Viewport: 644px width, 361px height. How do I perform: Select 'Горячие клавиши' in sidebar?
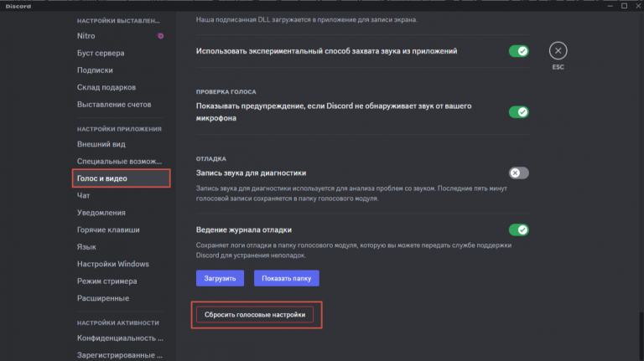[x=108, y=229]
